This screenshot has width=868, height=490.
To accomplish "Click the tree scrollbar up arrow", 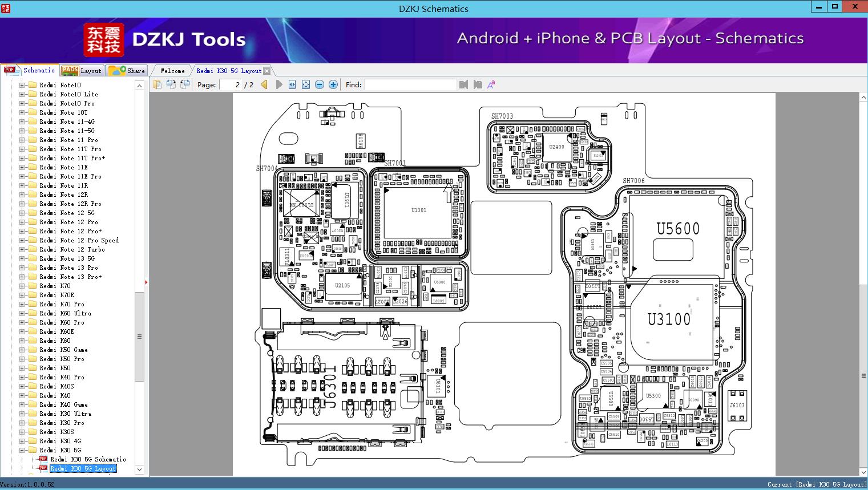I will 139,85.
